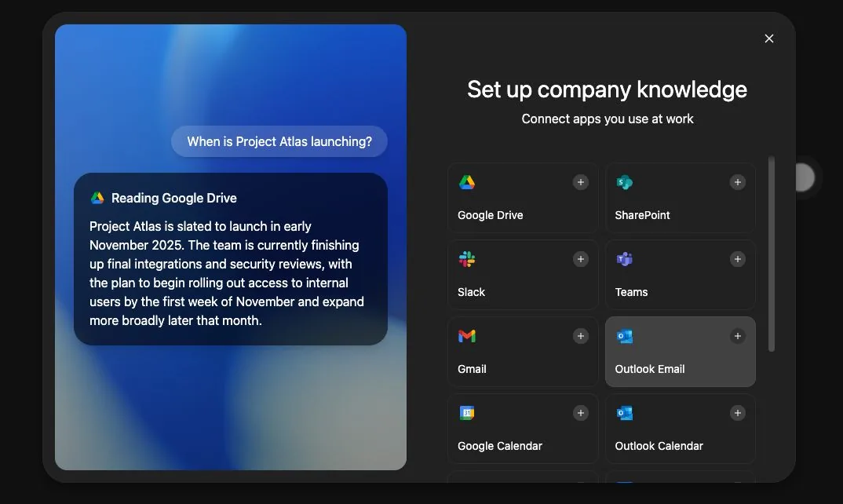Screen dimensions: 843x504
Task: Click the "When is Project Atlas launching?" bubble
Action: 279,141
